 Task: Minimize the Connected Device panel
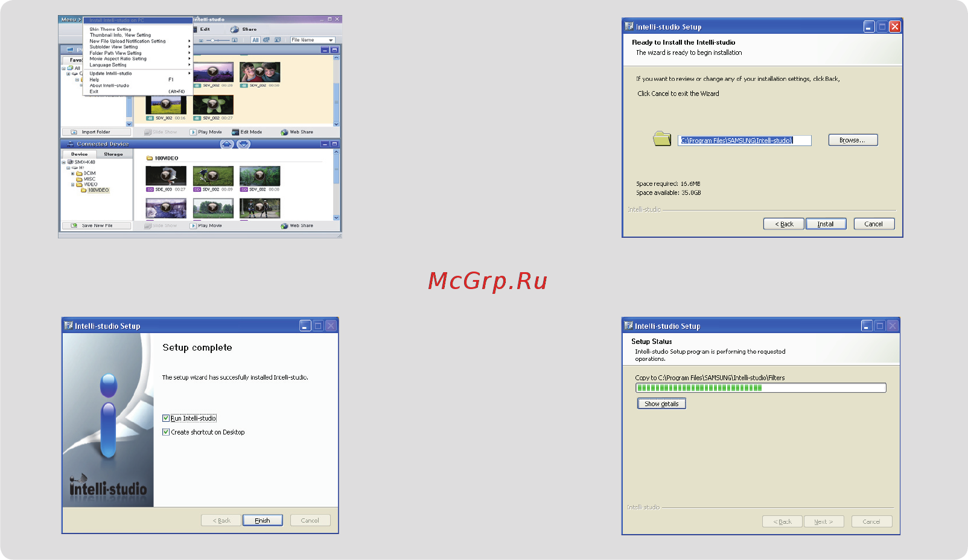(325, 144)
